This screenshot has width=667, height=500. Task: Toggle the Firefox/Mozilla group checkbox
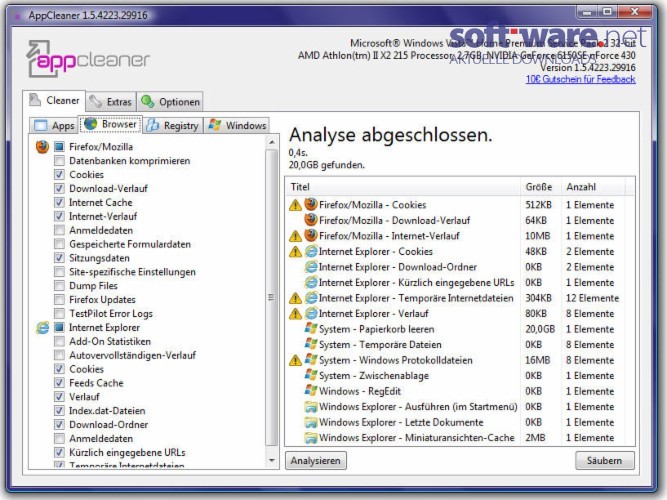point(59,147)
